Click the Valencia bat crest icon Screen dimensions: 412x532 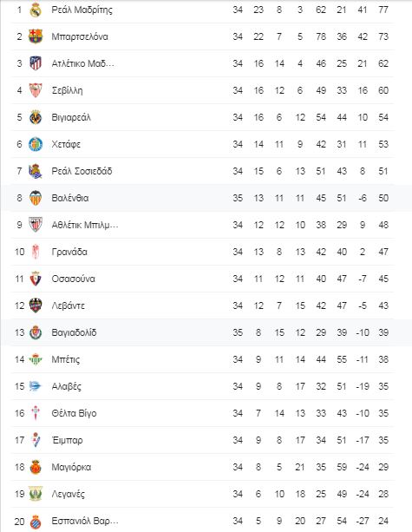click(x=36, y=198)
